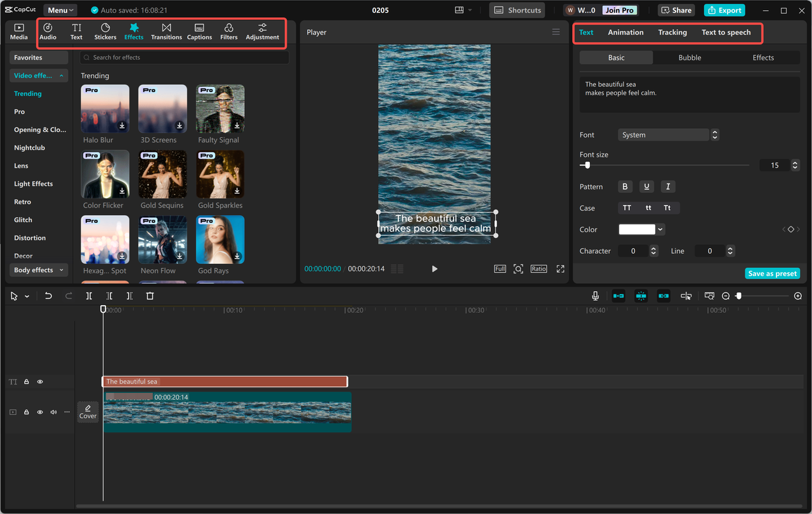This screenshot has width=812, height=514.
Task: Split the clip using the Split icon
Action: pos(89,295)
